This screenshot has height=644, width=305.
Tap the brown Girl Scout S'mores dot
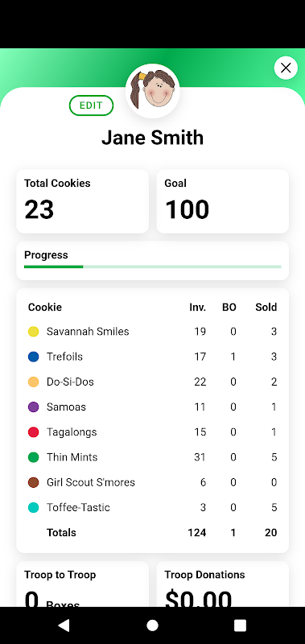coord(33,482)
